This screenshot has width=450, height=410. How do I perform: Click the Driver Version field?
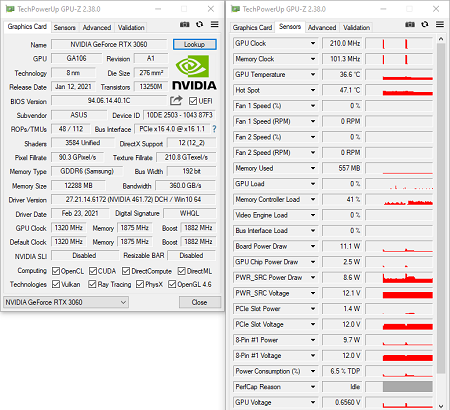(x=133, y=200)
